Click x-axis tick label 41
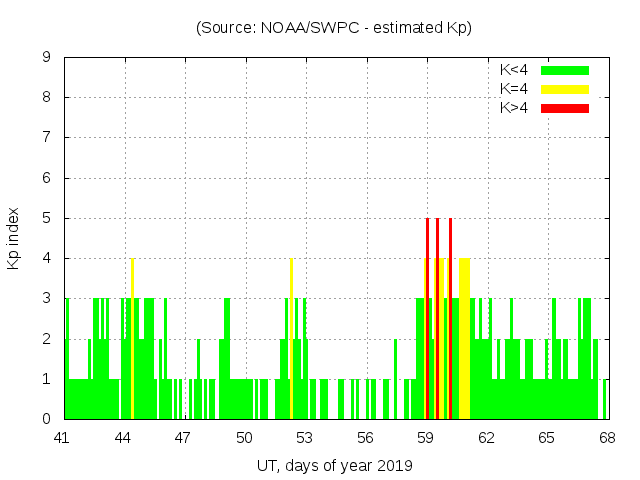This screenshot has width=640, height=480. point(62,437)
